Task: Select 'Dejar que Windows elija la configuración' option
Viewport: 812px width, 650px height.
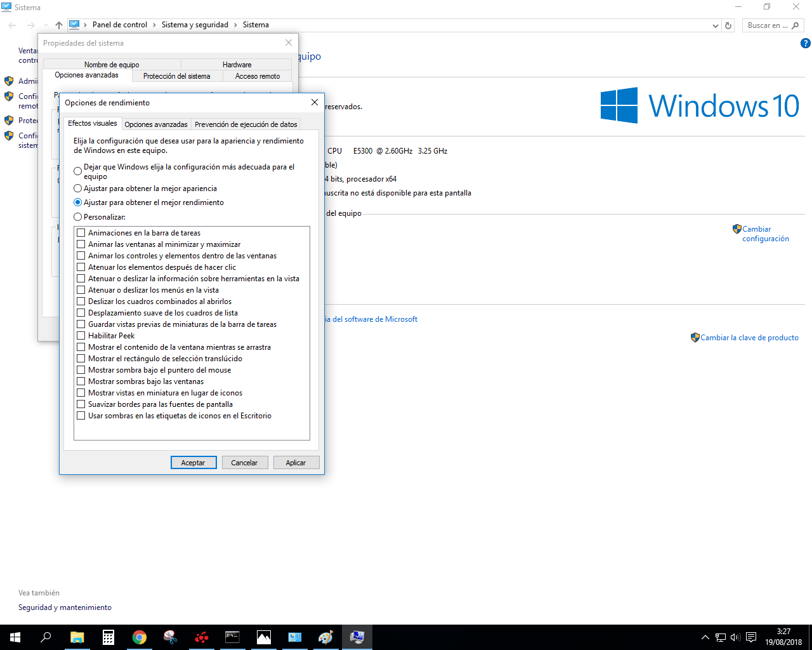Action: (x=77, y=171)
